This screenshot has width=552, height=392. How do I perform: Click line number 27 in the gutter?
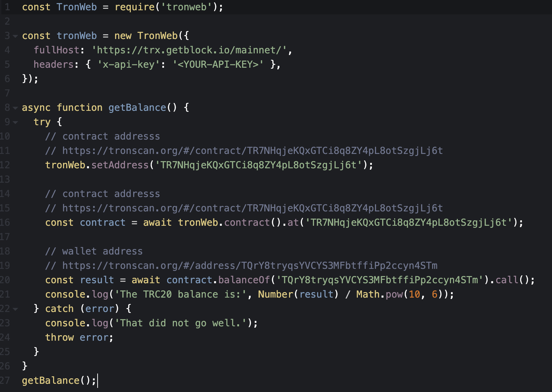click(7, 380)
